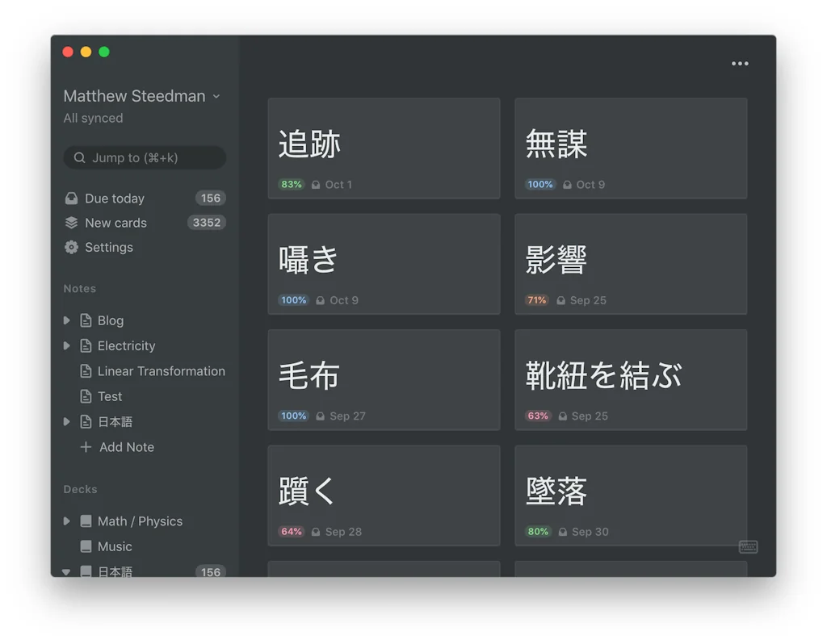Open the Matthew Steedman account dropdown
827x644 pixels.
[x=216, y=96]
